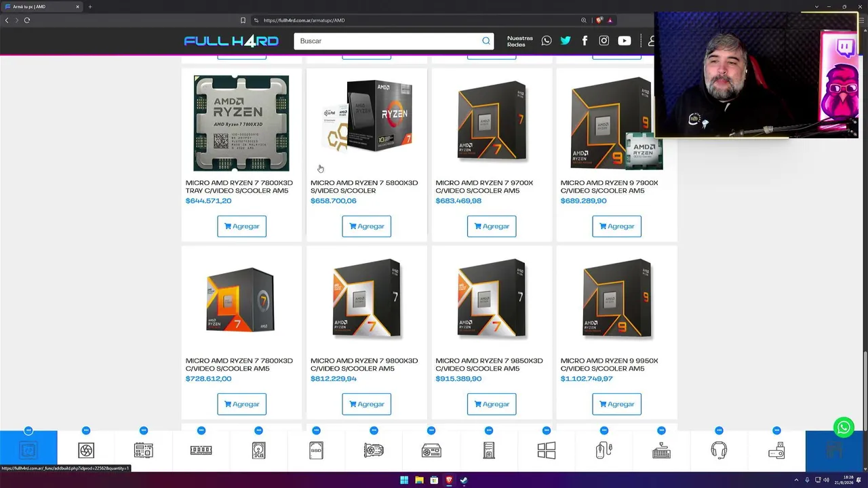Open the Instagram social link

click(x=604, y=41)
